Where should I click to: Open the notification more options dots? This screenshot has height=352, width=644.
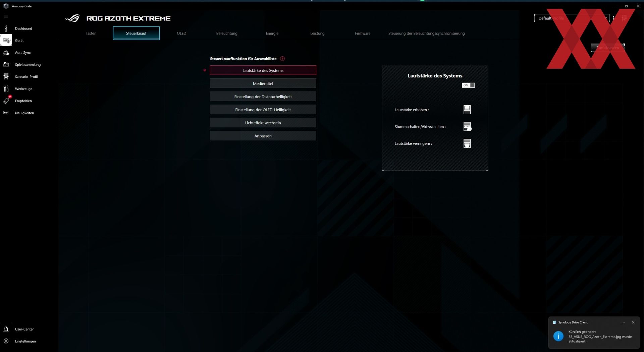[x=623, y=322]
